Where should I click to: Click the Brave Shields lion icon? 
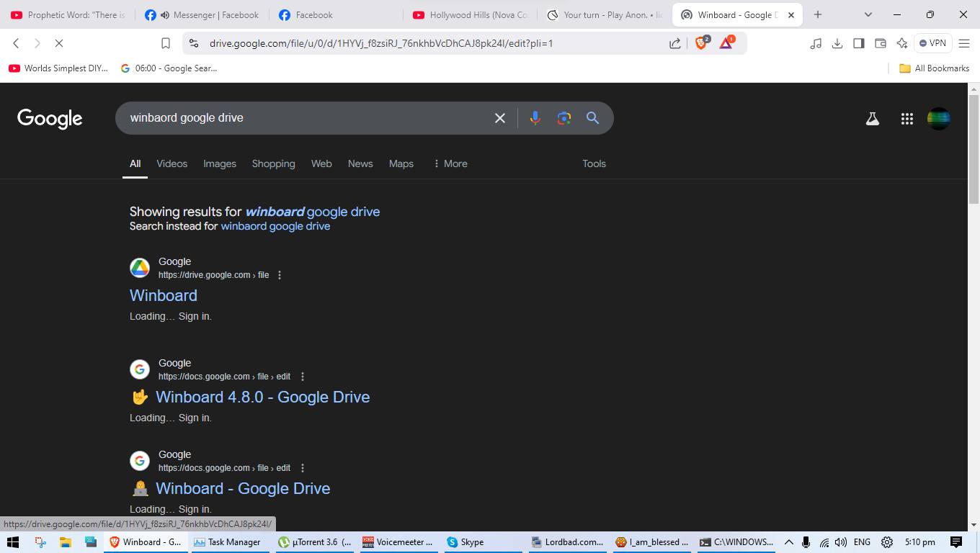[701, 43]
